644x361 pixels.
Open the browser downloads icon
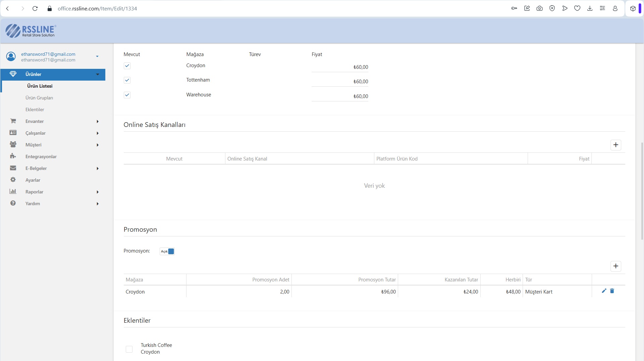coord(590,8)
